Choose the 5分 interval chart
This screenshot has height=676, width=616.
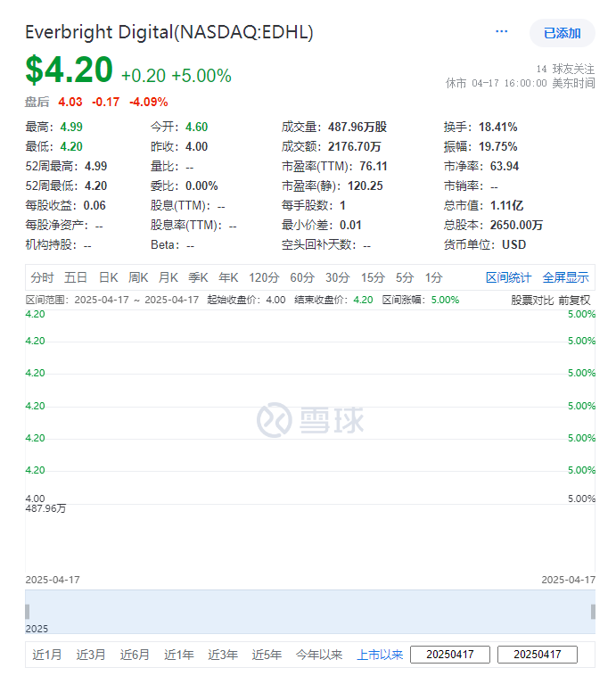(405, 277)
